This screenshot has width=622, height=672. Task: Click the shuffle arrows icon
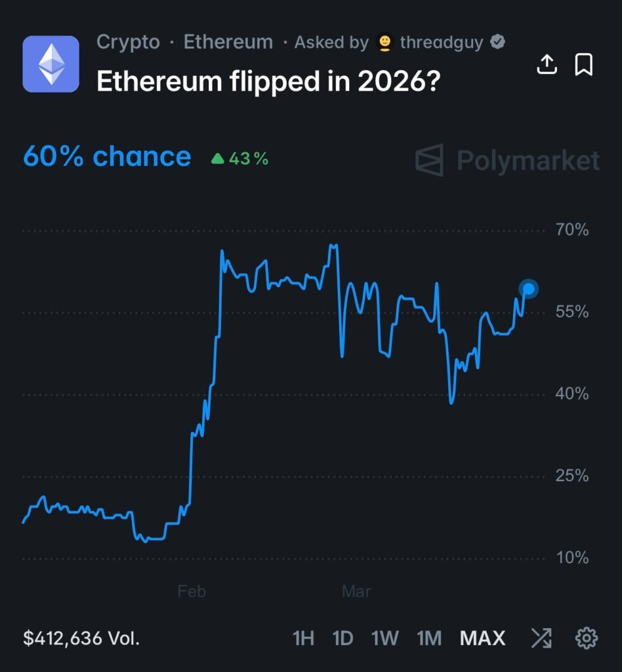541,638
